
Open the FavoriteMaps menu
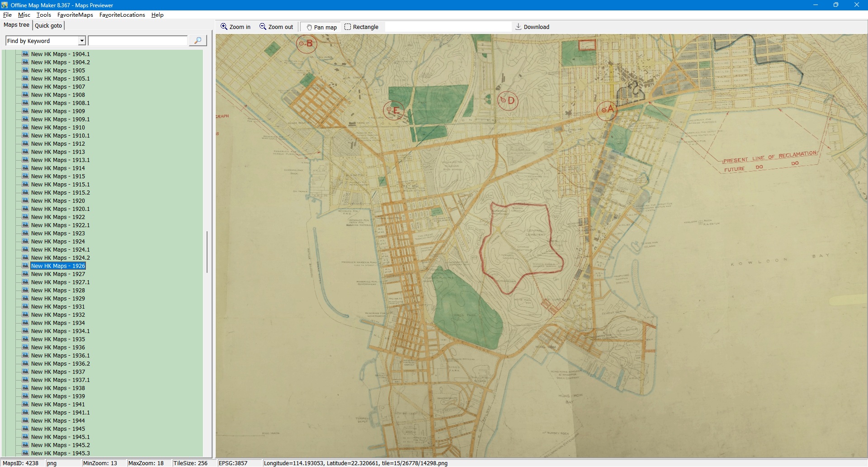pyautogui.click(x=75, y=15)
